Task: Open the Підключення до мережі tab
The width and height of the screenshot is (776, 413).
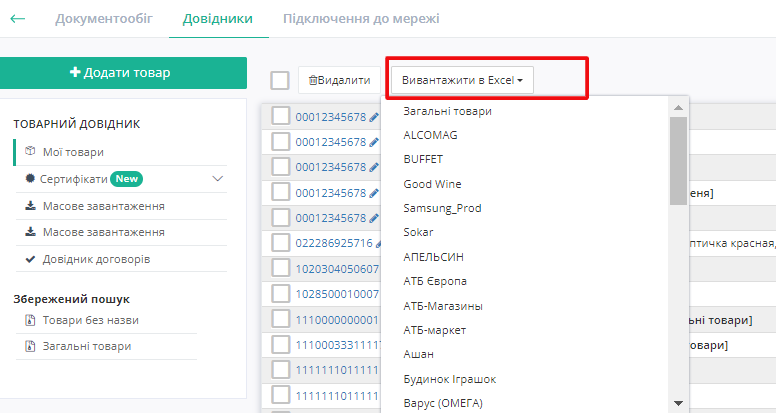Action: [361, 19]
